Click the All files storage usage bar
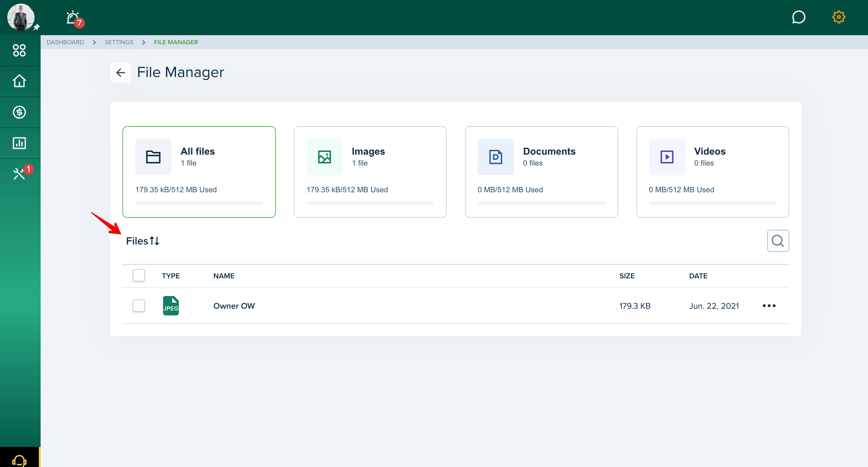The image size is (868, 467). tap(199, 203)
